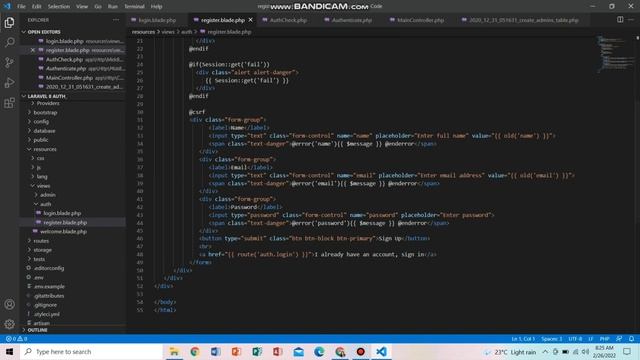Open the Explorer view icon

(x=9, y=22)
